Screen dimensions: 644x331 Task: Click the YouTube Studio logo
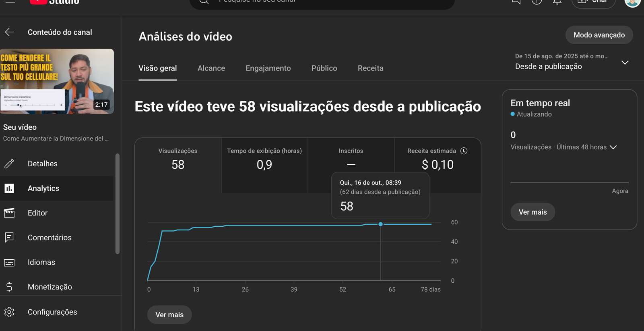pos(55,2)
